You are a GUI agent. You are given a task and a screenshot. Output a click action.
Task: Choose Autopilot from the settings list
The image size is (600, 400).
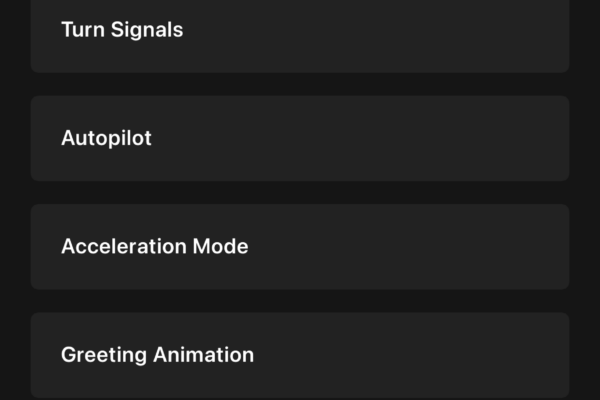tap(300, 138)
